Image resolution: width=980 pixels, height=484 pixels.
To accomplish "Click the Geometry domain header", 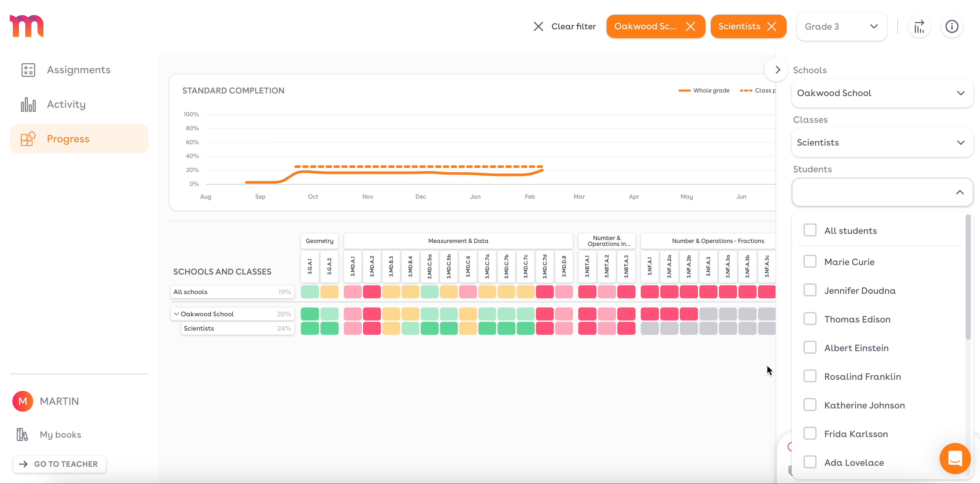I will pyautogui.click(x=320, y=241).
